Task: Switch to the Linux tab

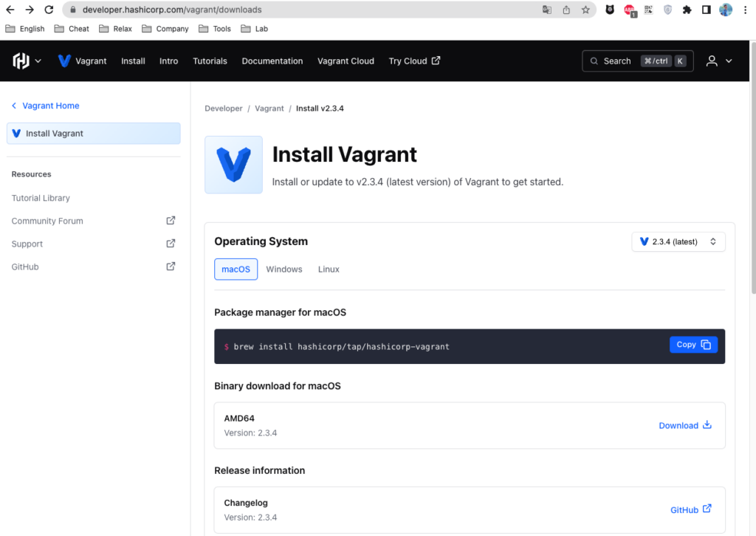Action: pos(329,269)
